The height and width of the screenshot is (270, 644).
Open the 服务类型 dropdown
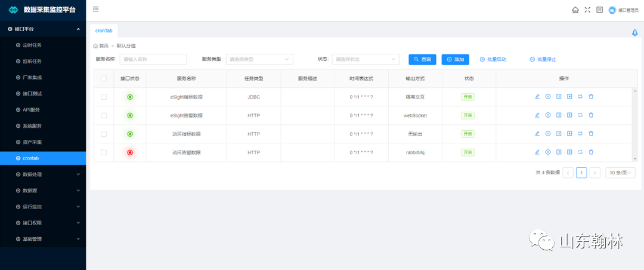pyautogui.click(x=259, y=59)
